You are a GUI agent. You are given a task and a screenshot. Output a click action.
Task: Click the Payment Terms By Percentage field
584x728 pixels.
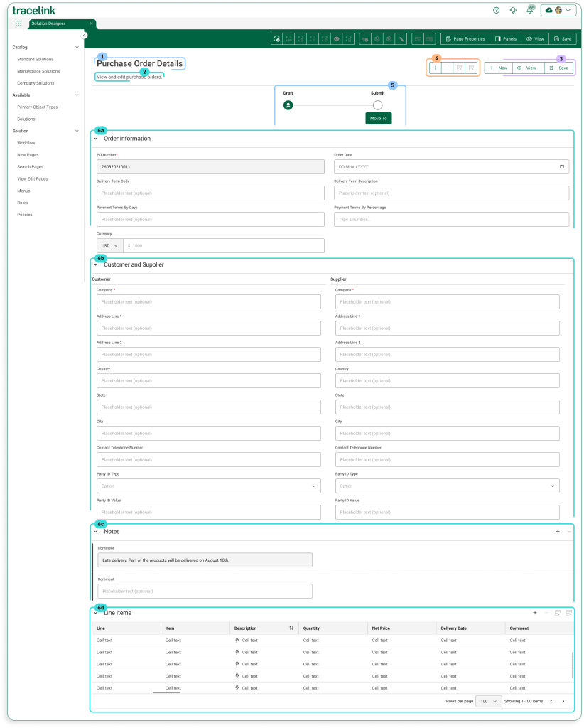pyautogui.click(x=451, y=219)
